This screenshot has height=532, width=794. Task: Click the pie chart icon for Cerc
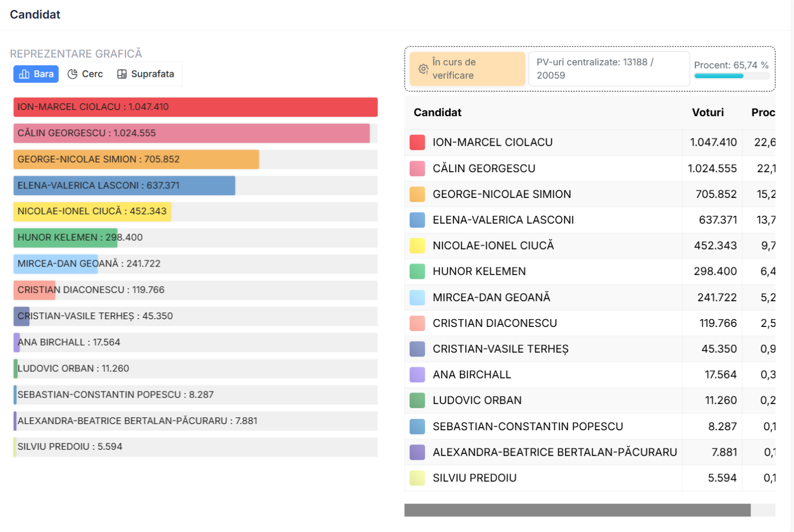(72, 74)
